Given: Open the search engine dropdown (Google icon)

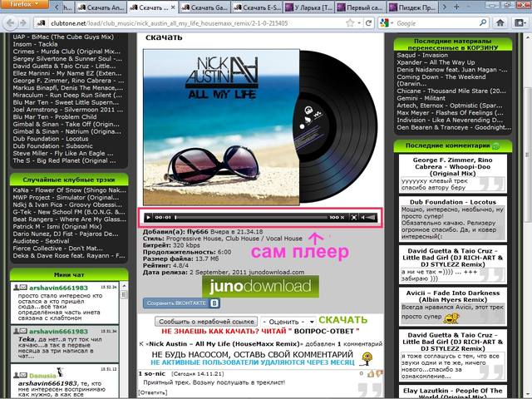Looking at the screenshot, I should 387,23.
